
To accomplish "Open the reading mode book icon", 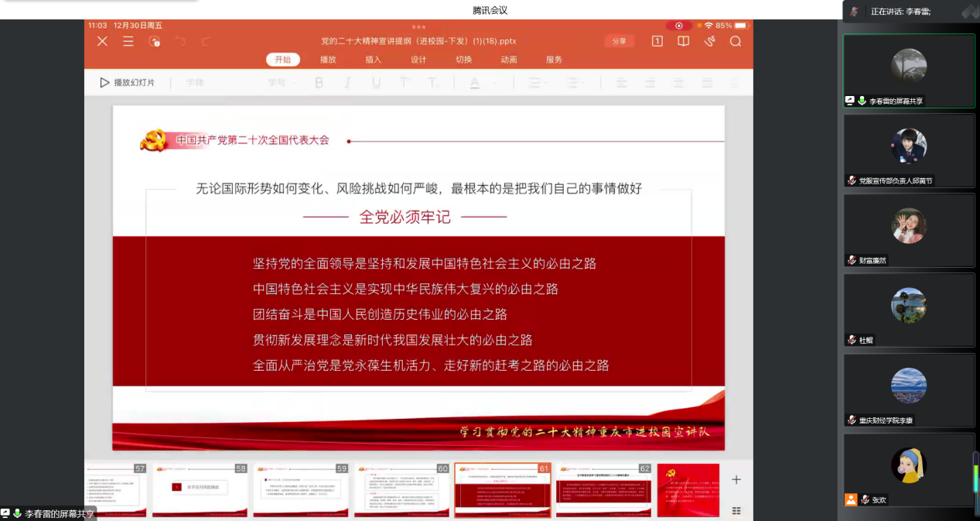I will [x=683, y=42].
